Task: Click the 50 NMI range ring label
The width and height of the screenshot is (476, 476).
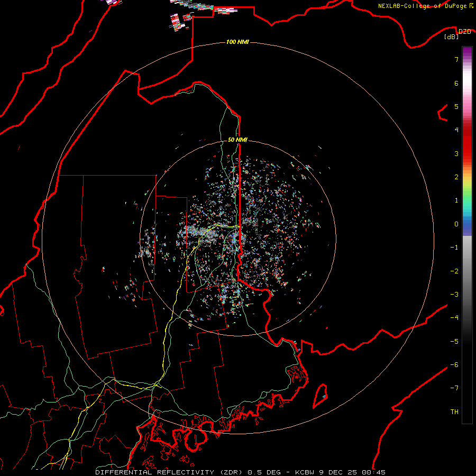Action: (237, 140)
